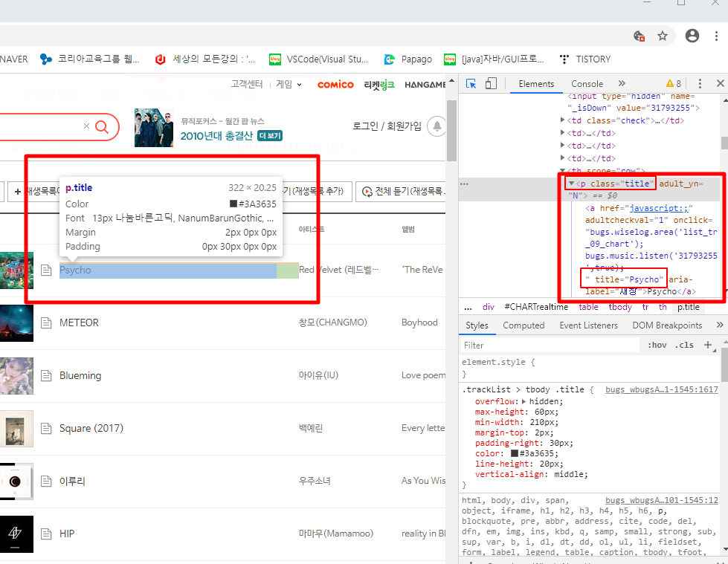Expand the td class="check" node
This screenshot has width=728, height=564.
click(x=563, y=120)
